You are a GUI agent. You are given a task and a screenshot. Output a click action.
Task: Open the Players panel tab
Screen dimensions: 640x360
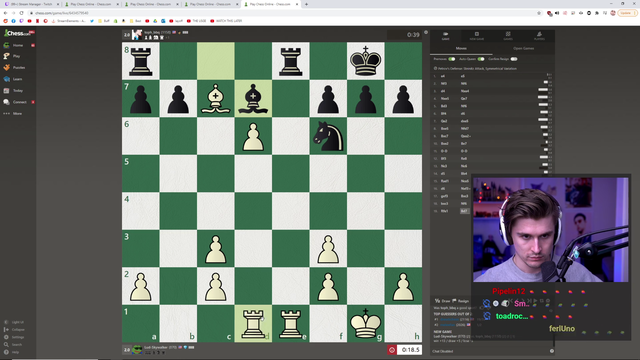(539, 36)
